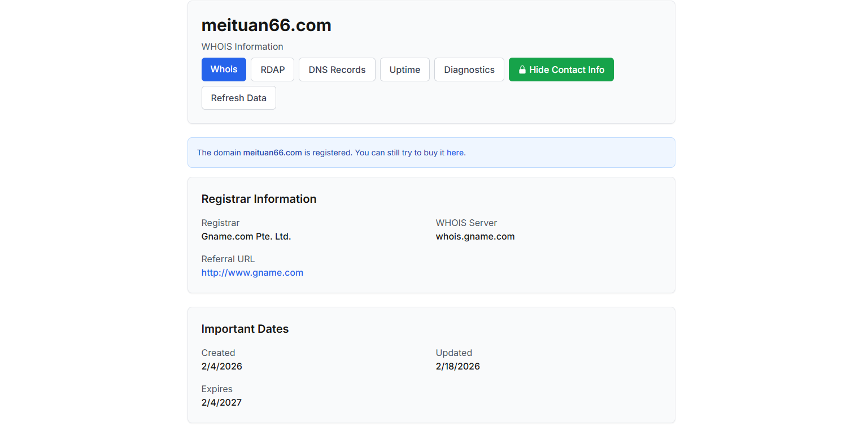View the Uptime tab
868x426 pixels.
(x=404, y=69)
